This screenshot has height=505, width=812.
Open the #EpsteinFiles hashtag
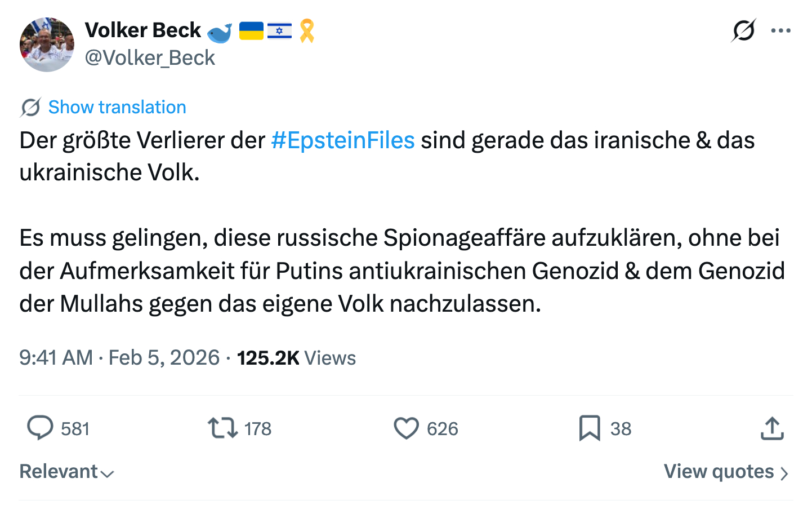[342, 140]
